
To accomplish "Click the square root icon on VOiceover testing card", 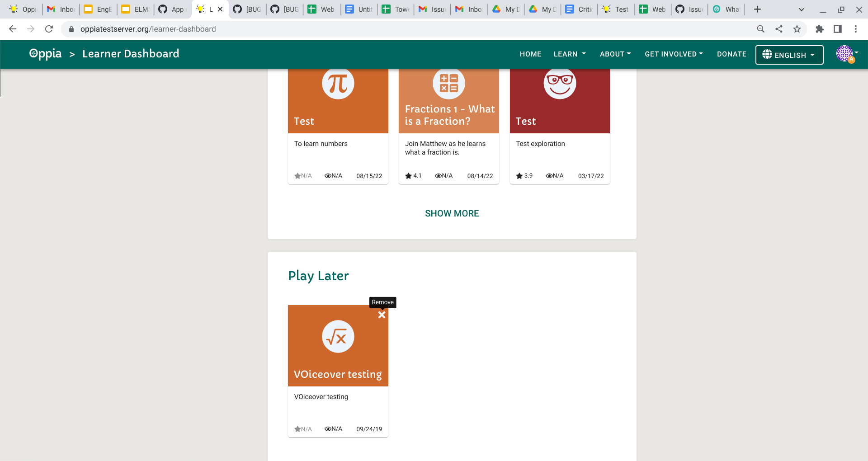I will pyautogui.click(x=338, y=336).
